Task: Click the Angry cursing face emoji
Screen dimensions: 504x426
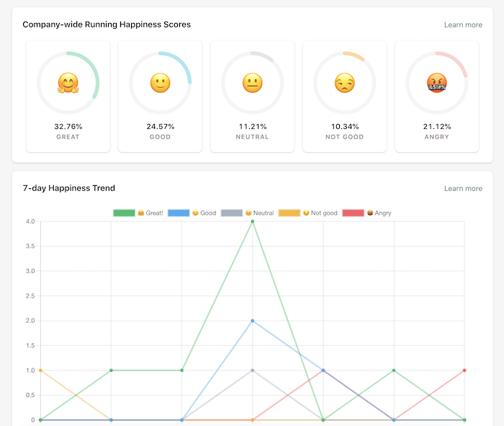Action: [437, 83]
